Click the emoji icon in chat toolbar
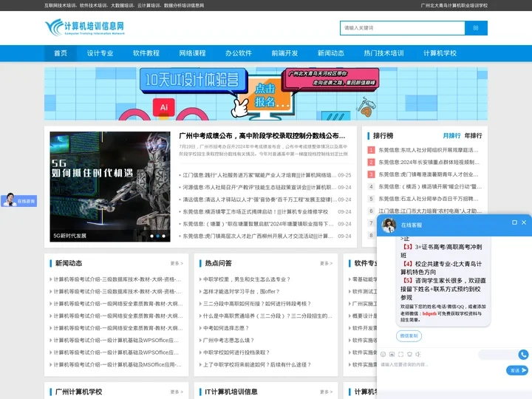The width and height of the screenshot is (532, 399). pos(383,354)
